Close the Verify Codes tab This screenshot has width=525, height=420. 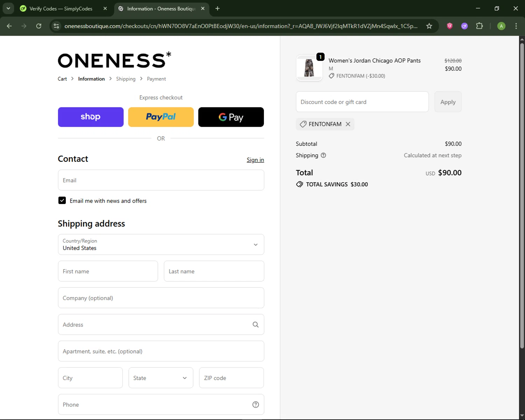pyautogui.click(x=105, y=8)
